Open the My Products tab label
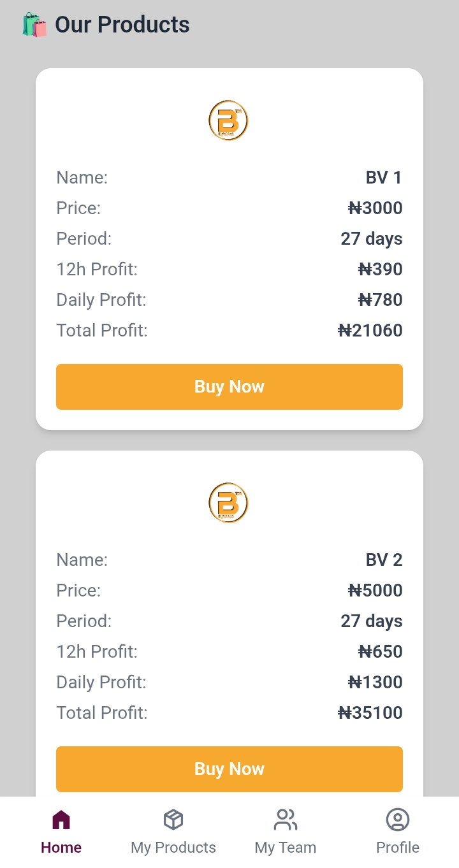This screenshot has height=868, width=459. coord(173,848)
